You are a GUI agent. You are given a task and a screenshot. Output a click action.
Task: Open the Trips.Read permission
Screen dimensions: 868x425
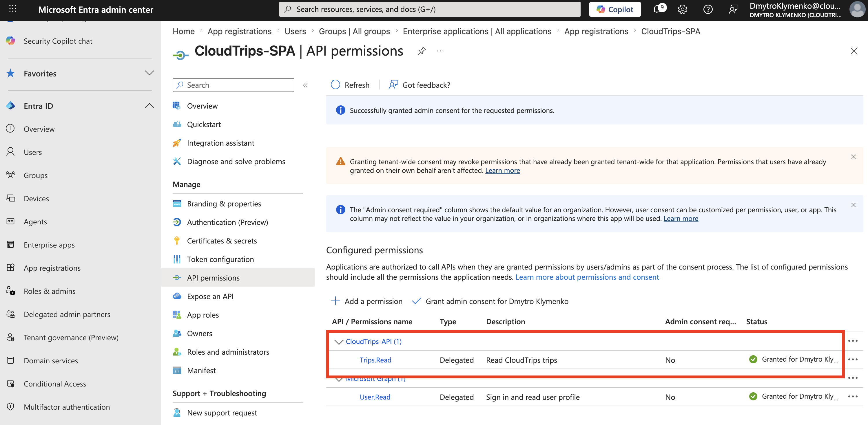[375, 360]
